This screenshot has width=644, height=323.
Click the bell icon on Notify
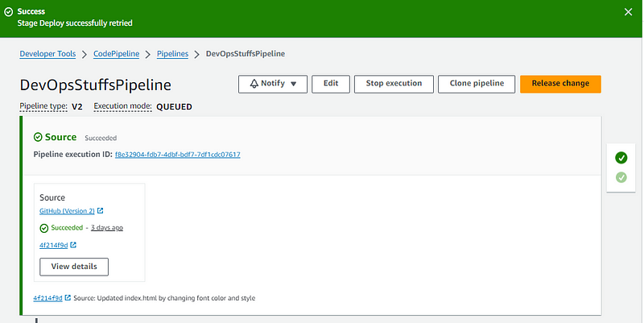[x=254, y=84]
